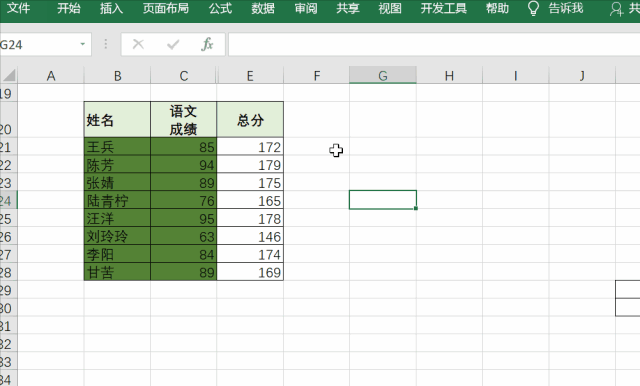Select column J header
Viewport: 640px width, 386px height.
(x=582, y=75)
